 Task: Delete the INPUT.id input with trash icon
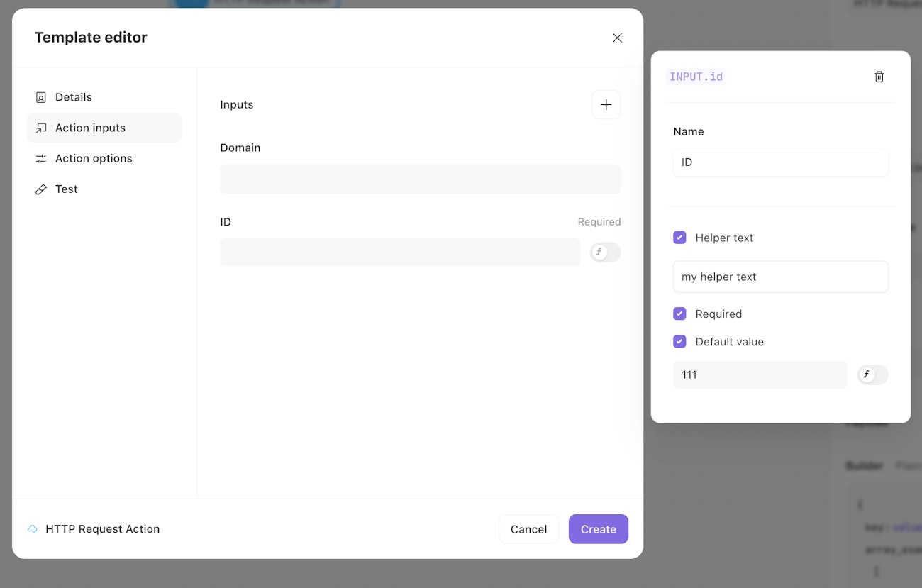(879, 77)
